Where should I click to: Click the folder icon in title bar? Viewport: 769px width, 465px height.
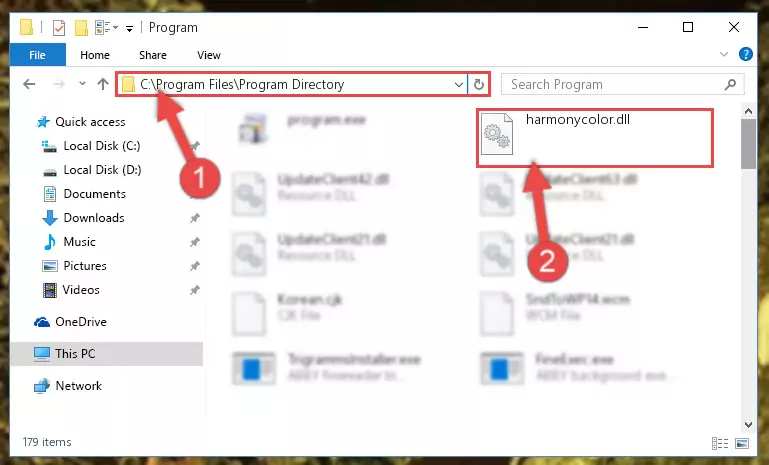(26, 27)
